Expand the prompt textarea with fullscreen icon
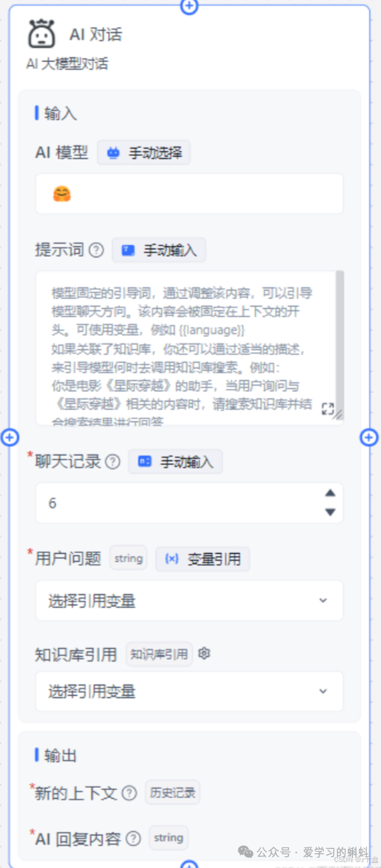Image resolution: width=381 pixels, height=868 pixels. pyautogui.click(x=328, y=409)
